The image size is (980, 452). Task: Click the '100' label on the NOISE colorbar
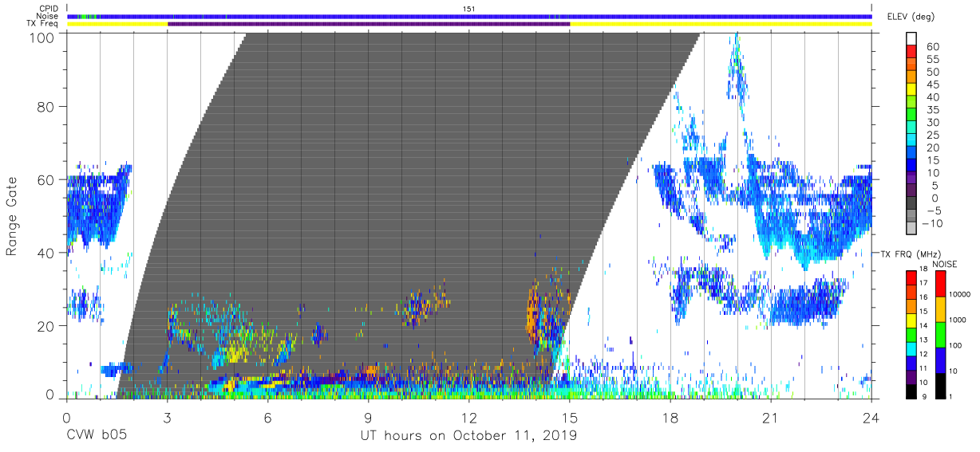pyautogui.click(x=956, y=346)
